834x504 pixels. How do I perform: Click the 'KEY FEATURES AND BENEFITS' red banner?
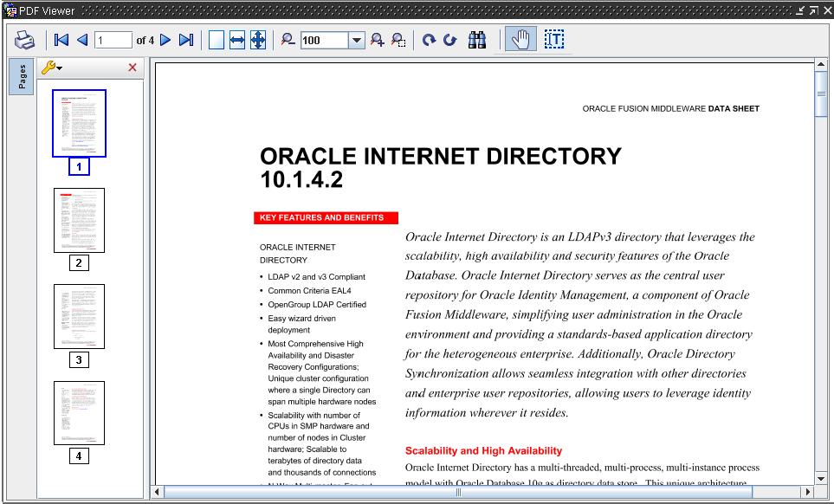click(x=326, y=217)
